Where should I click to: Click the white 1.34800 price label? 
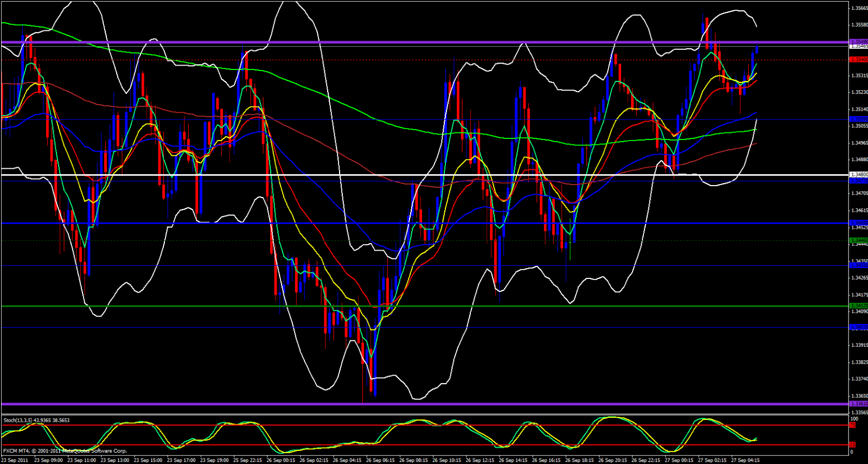[858, 175]
